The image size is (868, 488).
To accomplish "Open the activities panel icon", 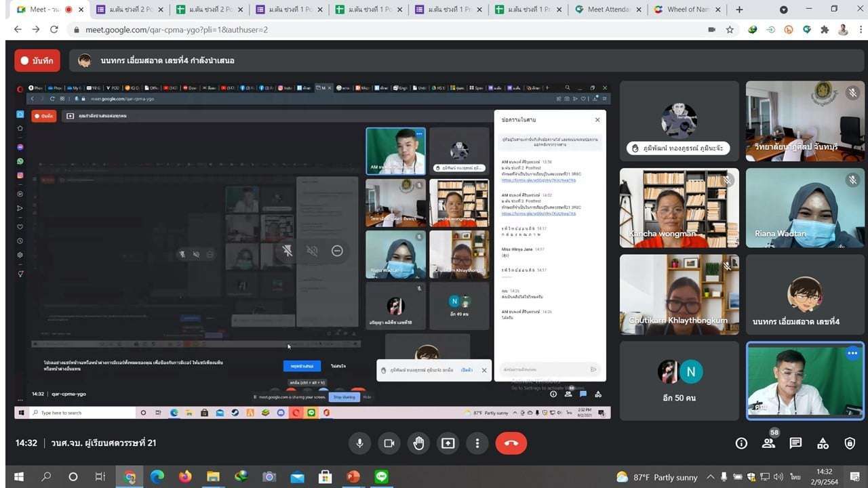I will tap(823, 443).
